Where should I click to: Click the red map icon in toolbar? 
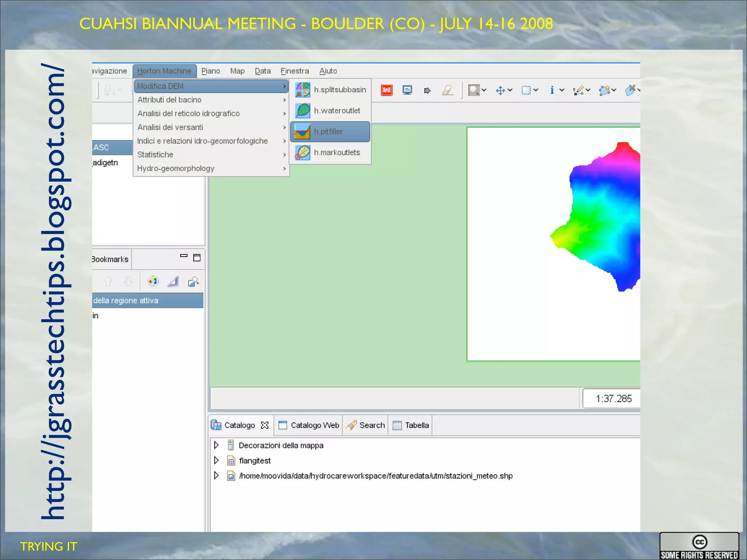click(x=387, y=90)
